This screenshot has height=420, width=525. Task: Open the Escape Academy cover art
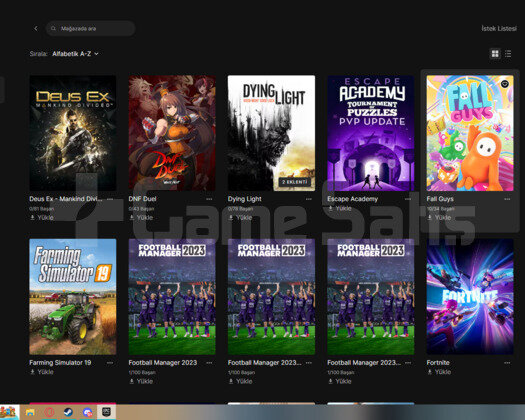pyautogui.click(x=371, y=133)
